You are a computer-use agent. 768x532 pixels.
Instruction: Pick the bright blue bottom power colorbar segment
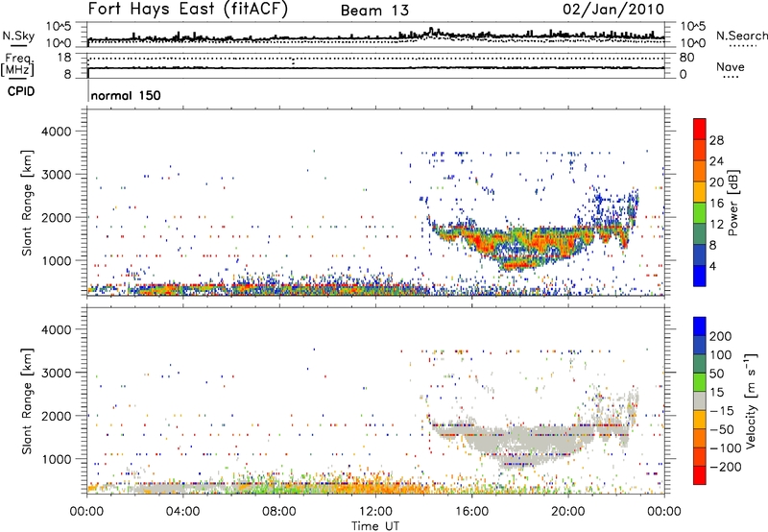coord(700,277)
